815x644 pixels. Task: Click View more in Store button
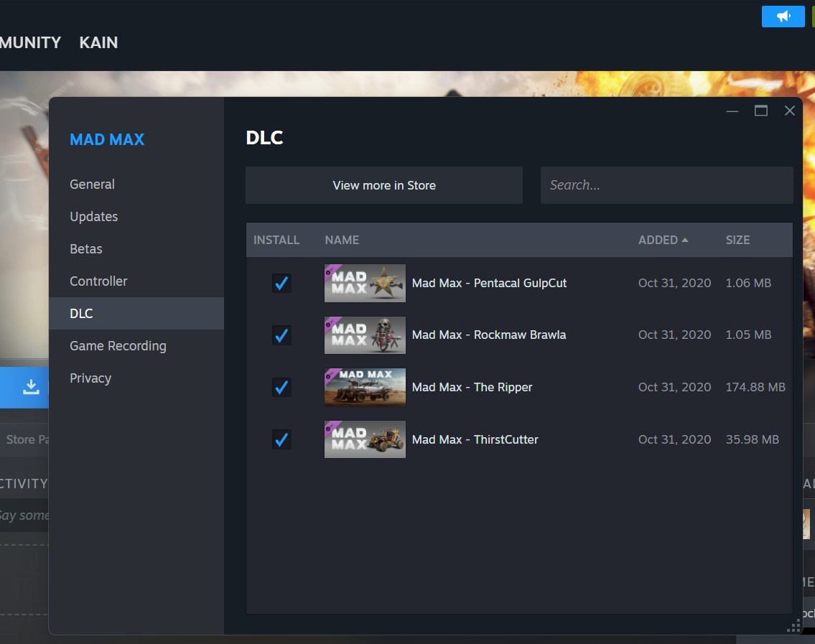[384, 185]
